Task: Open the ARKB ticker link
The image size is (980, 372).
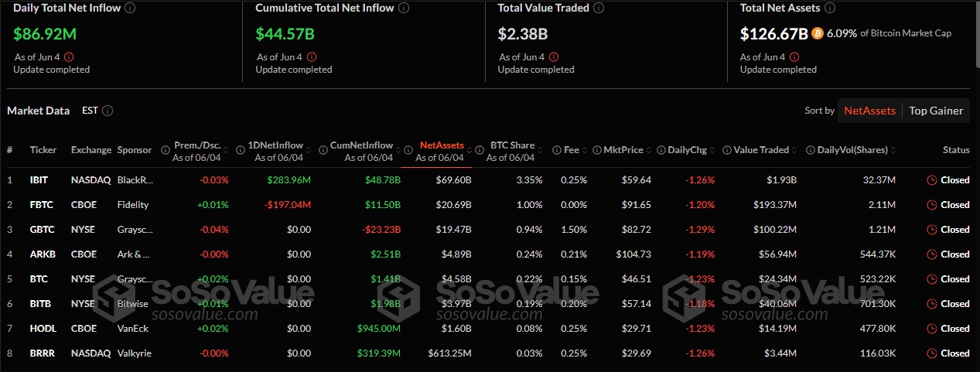Action: (x=41, y=254)
